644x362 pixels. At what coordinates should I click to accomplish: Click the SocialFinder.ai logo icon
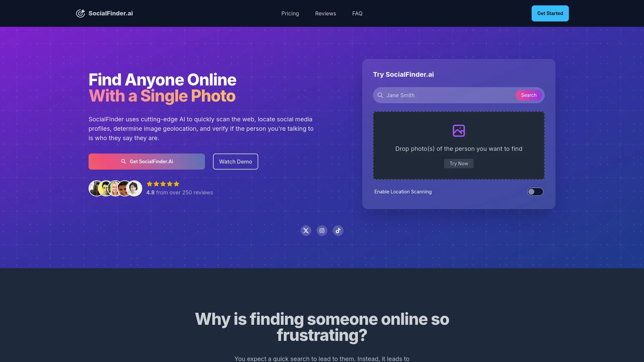point(80,13)
